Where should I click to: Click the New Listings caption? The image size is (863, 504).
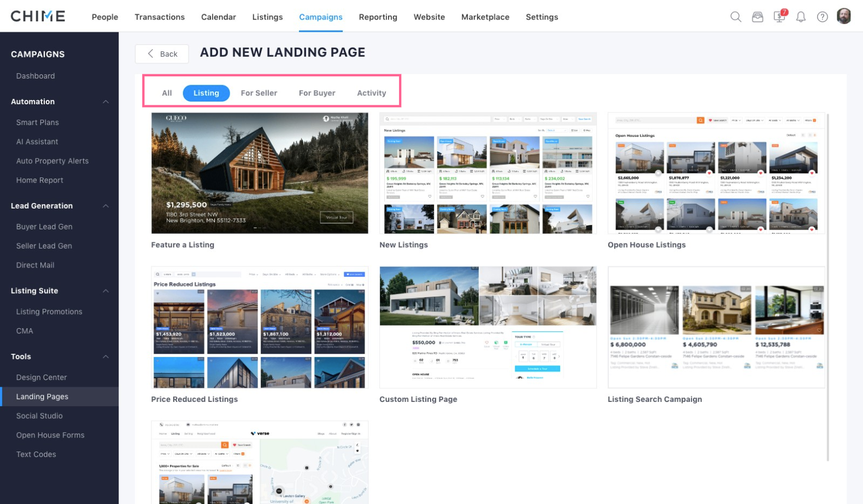click(x=403, y=245)
